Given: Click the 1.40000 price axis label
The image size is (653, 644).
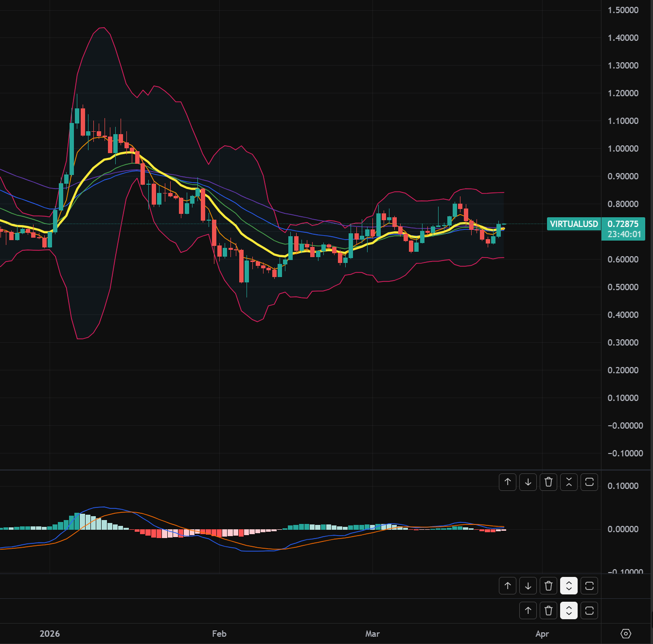Looking at the screenshot, I should coord(623,38).
